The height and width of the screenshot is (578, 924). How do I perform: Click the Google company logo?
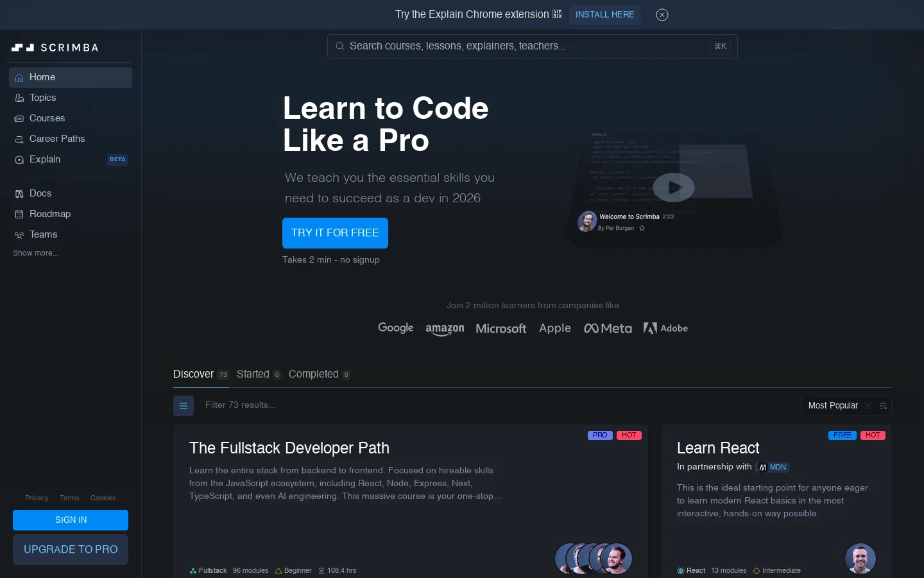click(x=396, y=328)
